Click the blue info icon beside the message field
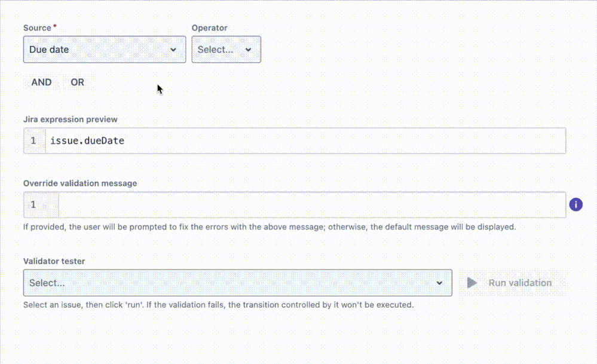This screenshot has width=597, height=364. click(575, 204)
